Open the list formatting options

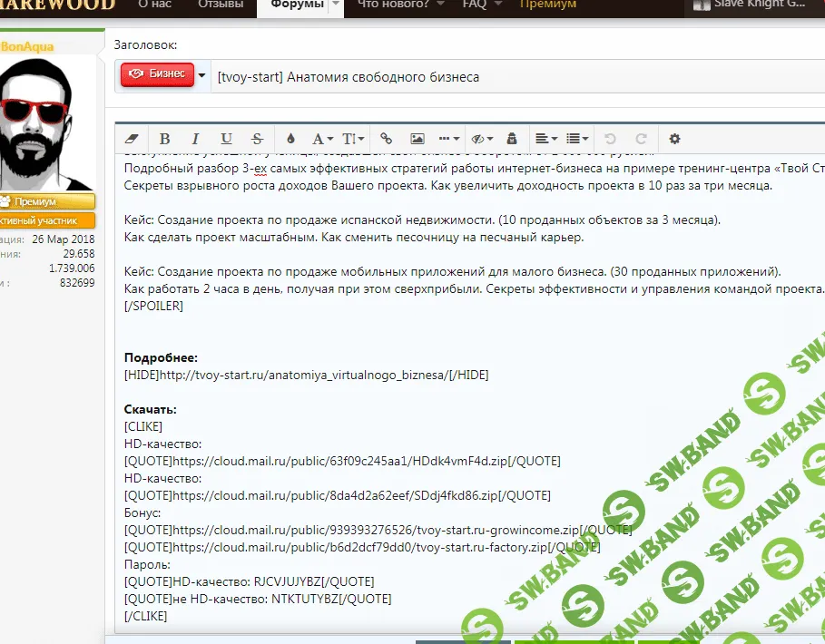(x=577, y=139)
